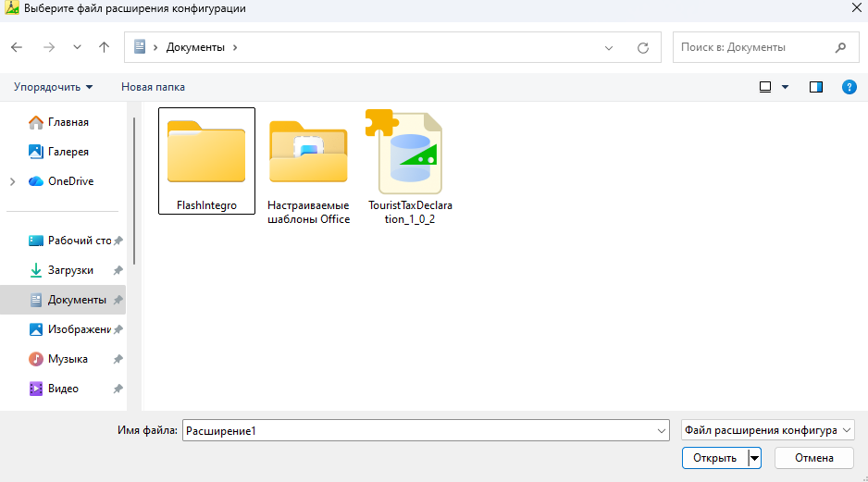Open the Упорядочить menu
The width and height of the screenshot is (868, 482).
(x=53, y=87)
